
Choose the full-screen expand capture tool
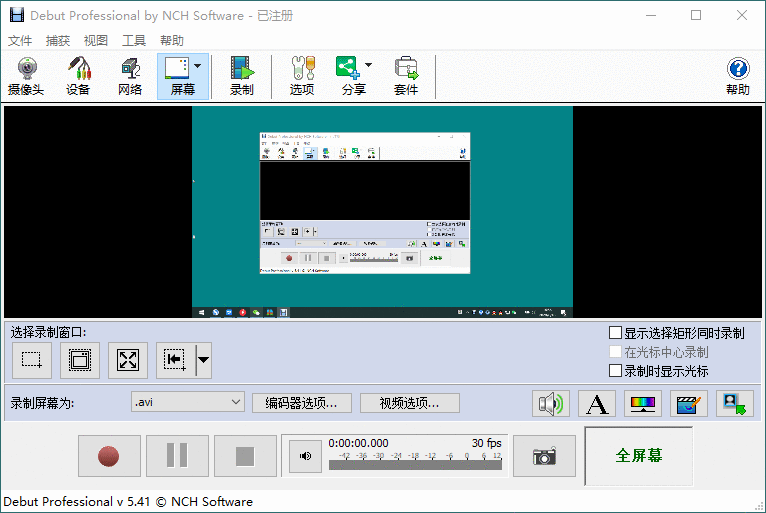(128, 361)
